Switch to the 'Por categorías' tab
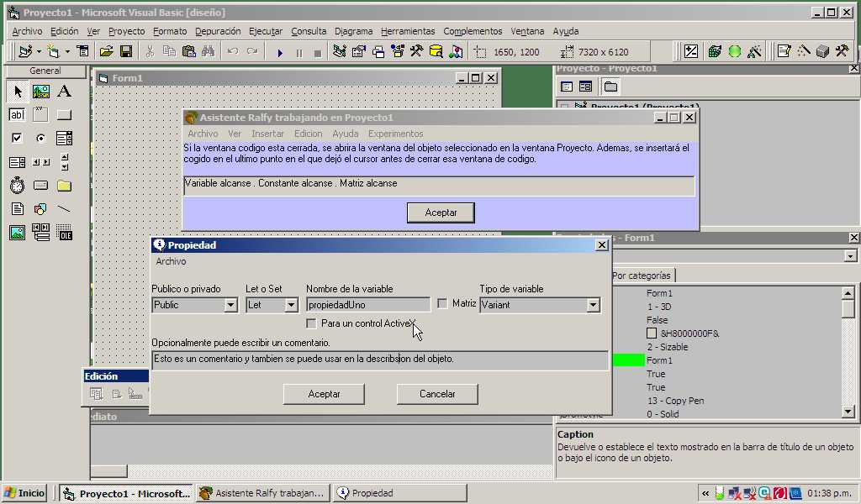861x504 pixels. tap(642, 276)
